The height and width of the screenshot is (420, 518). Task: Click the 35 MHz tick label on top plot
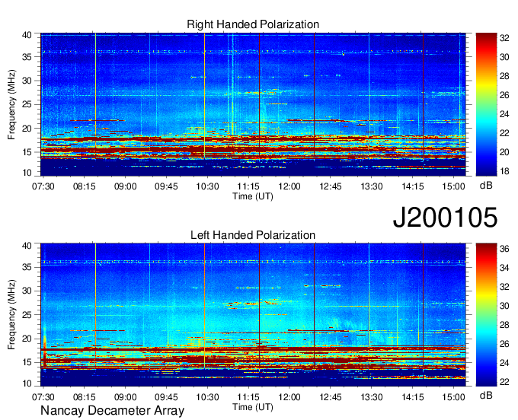(27, 57)
